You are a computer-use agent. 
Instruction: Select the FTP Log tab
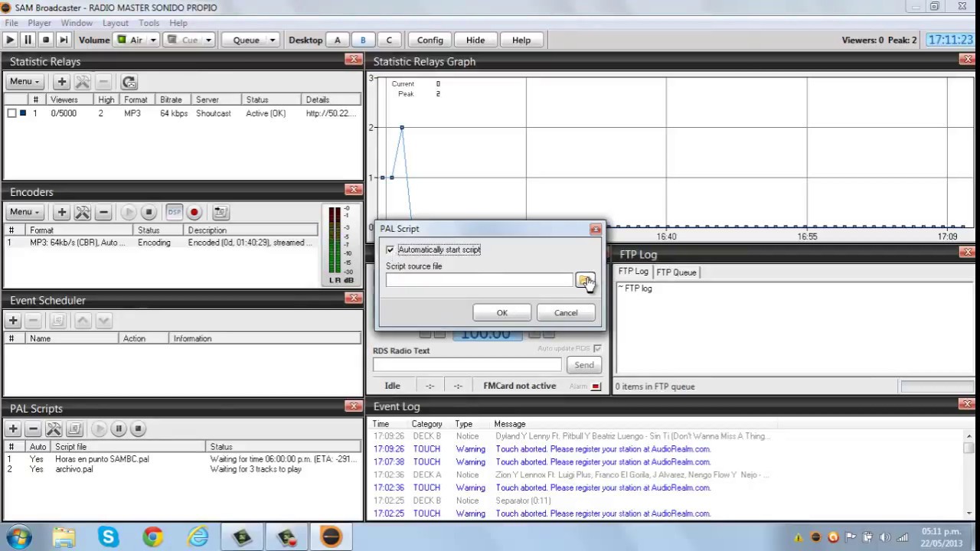click(x=633, y=272)
